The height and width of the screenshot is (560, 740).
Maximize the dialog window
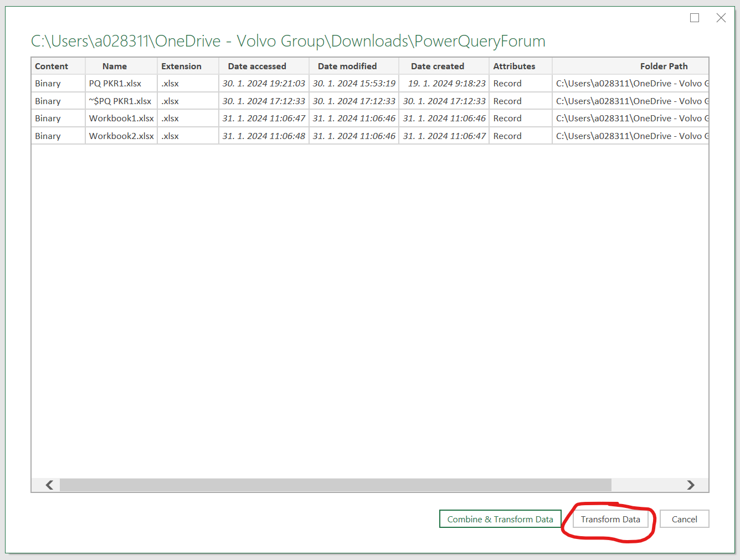coord(695,18)
